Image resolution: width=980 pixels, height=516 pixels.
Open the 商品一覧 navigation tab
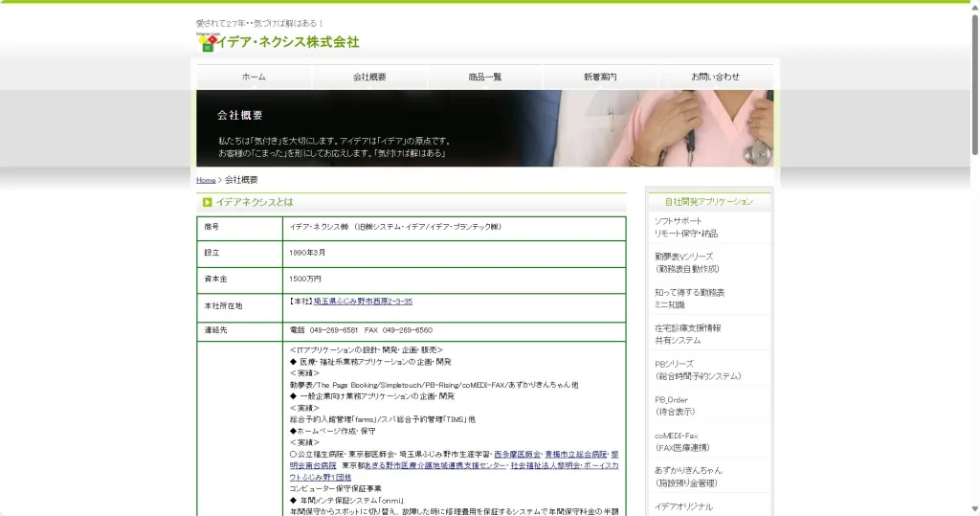485,77
